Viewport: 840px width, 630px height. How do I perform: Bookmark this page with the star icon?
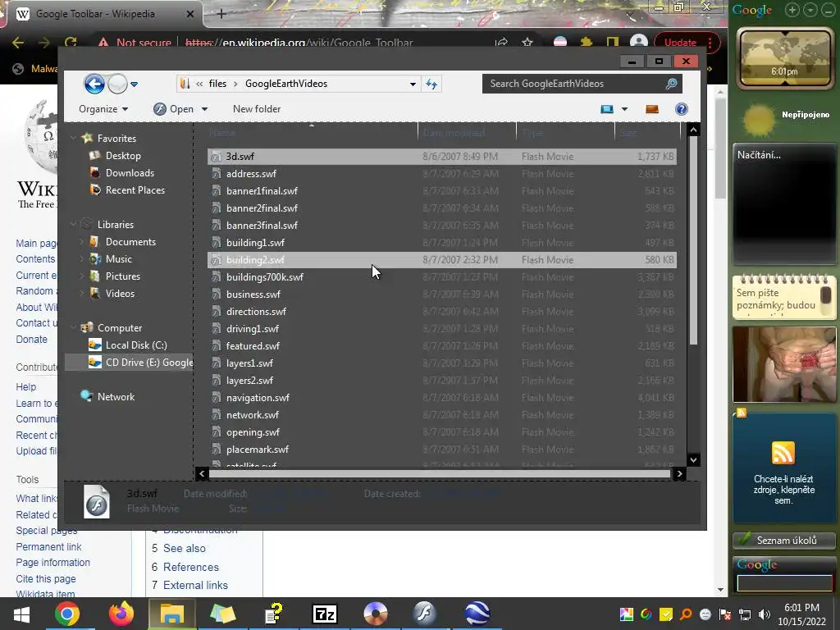tap(527, 43)
